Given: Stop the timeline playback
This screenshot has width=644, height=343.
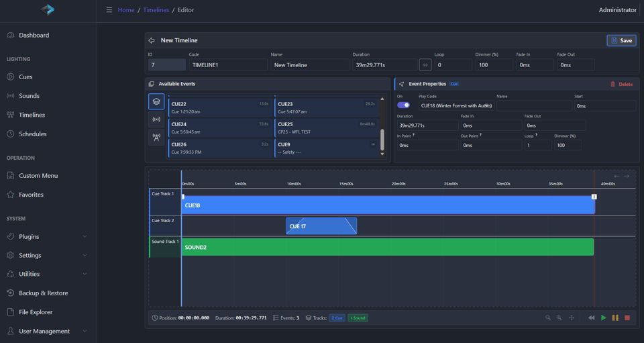Looking at the screenshot, I should point(627,318).
